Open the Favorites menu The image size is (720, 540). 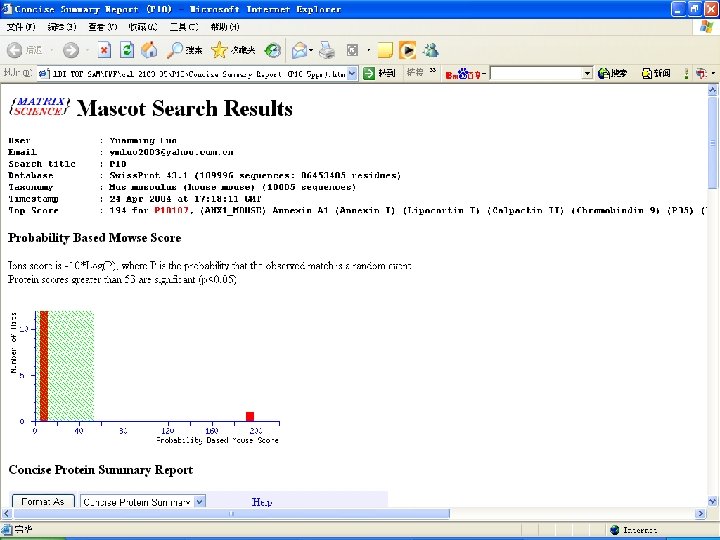pyautogui.click(x=143, y=27)
